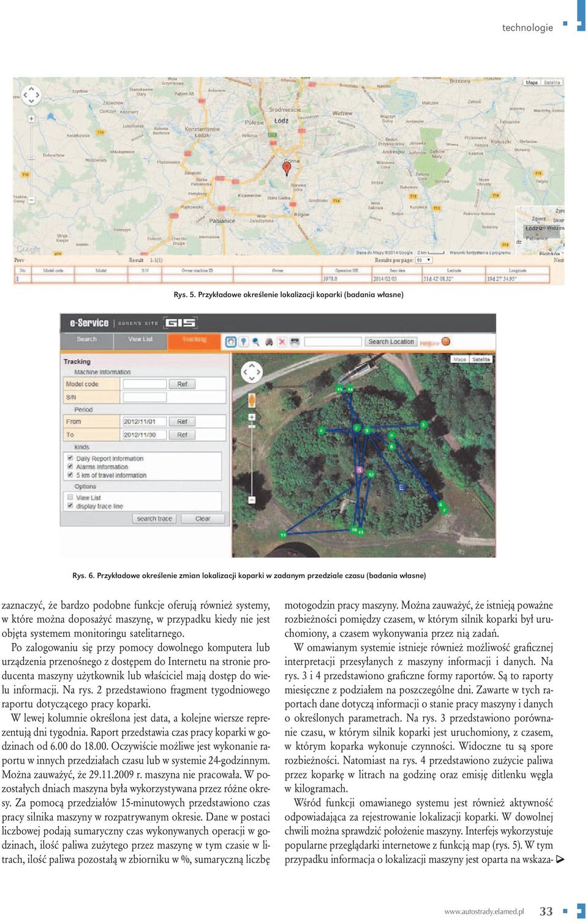The image size is (588, 923).
Task: Click the date cell 2014/02/05
Action: pyautogui.click(x=385, y=278)
